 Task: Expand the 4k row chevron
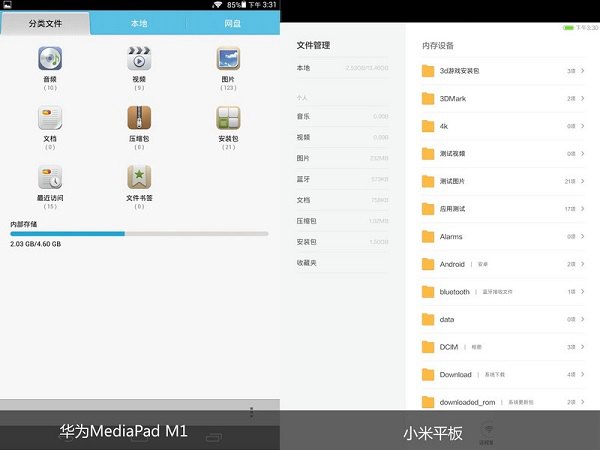pos(582,126)
